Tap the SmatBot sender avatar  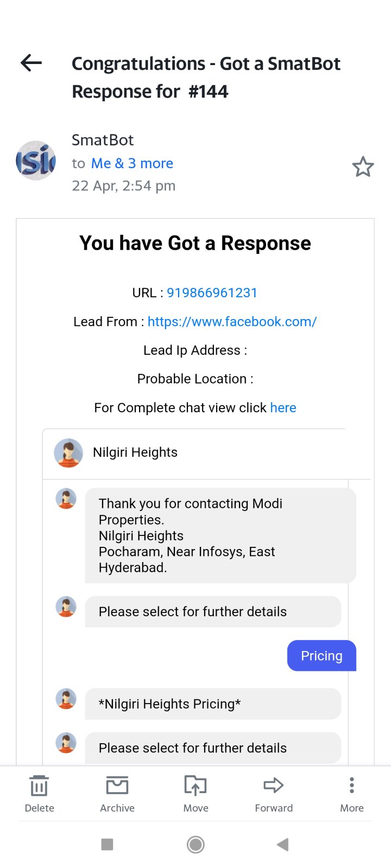pyautogui.click(x=36, y=161)
